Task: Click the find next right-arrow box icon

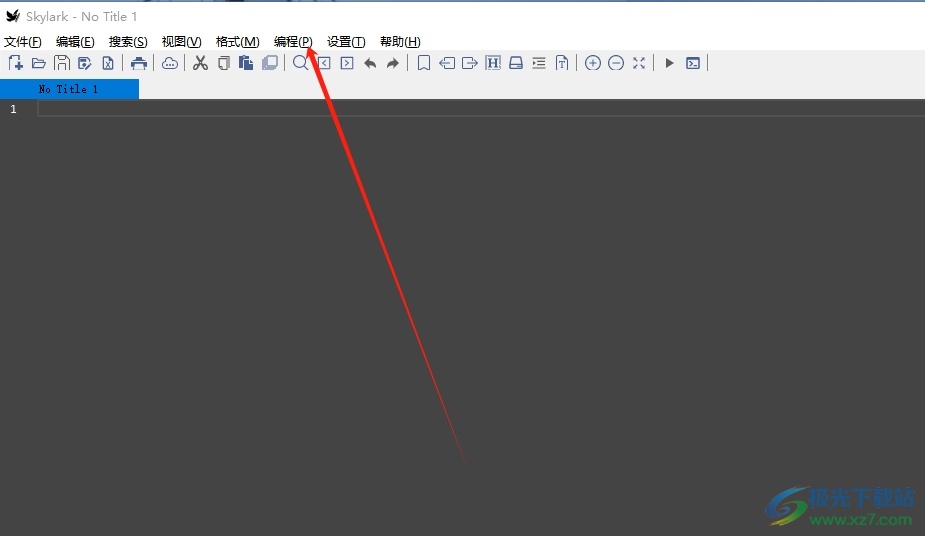Action: point(347,63)
